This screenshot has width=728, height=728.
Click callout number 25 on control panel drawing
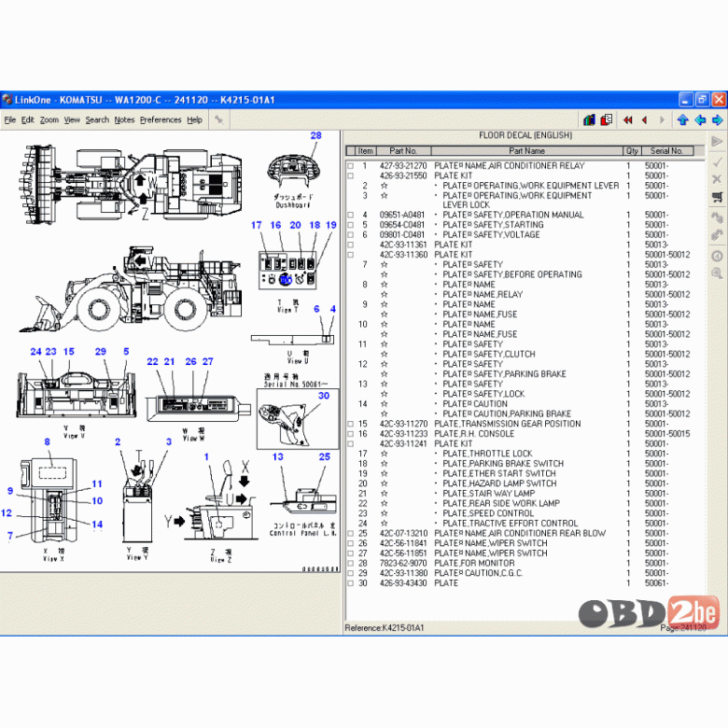[x=324, y=456]
